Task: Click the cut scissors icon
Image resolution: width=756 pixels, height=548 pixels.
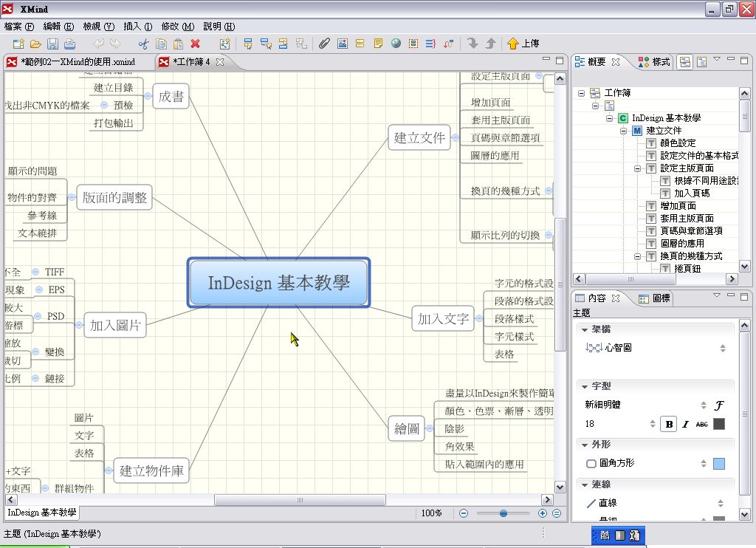Action: (x=144, y=44)
